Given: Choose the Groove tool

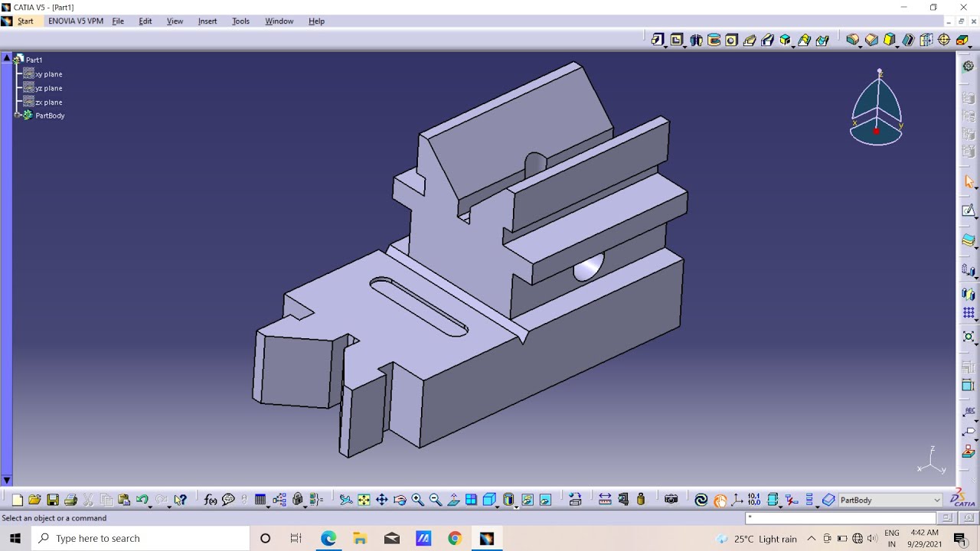Looking at the screenshot, I should (714, 40).
